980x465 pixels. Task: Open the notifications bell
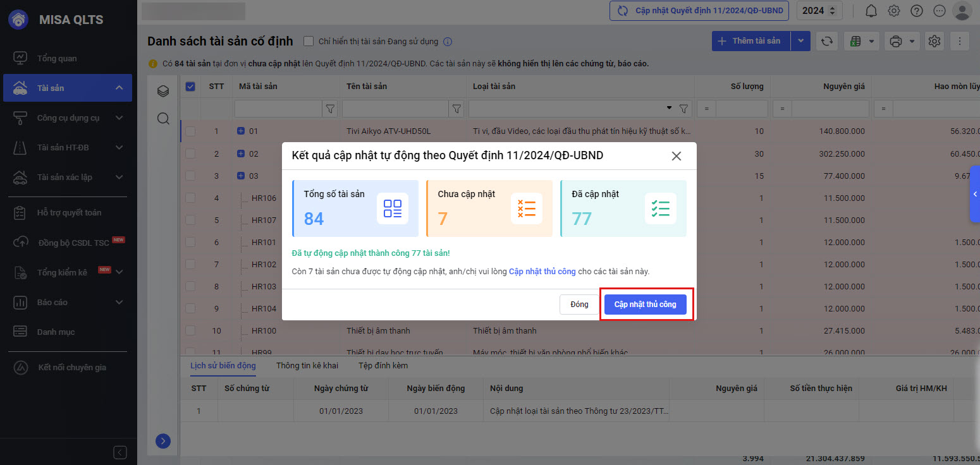tap(871, 11)
